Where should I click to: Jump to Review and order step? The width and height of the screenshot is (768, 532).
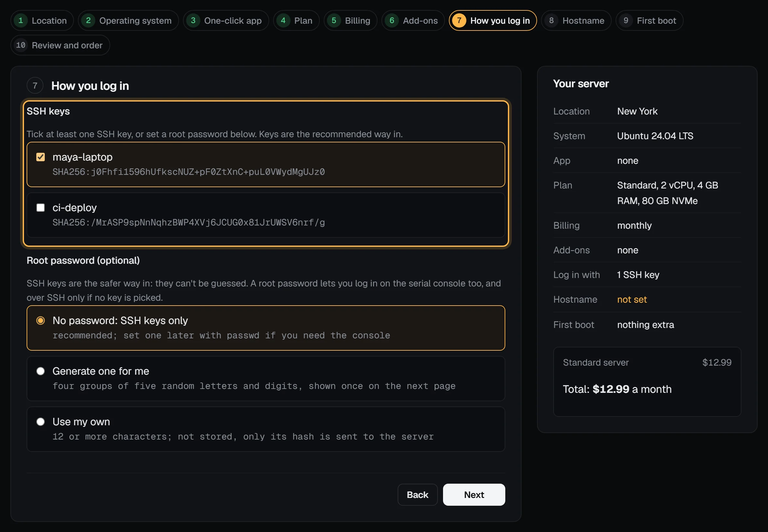60,45
